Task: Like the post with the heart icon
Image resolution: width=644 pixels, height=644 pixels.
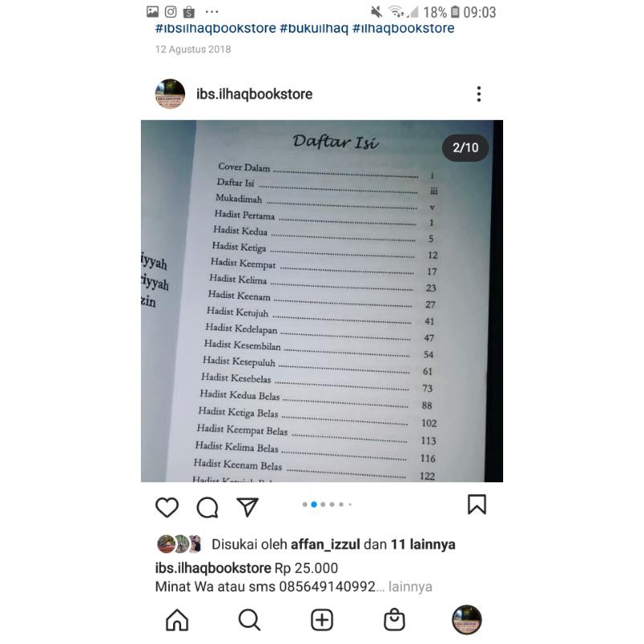Action: 167,507
